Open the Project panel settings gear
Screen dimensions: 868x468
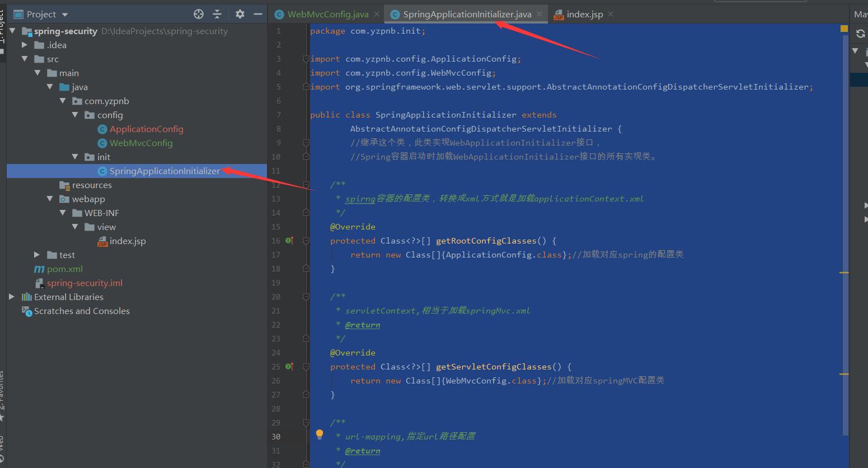tap(239, 13)
